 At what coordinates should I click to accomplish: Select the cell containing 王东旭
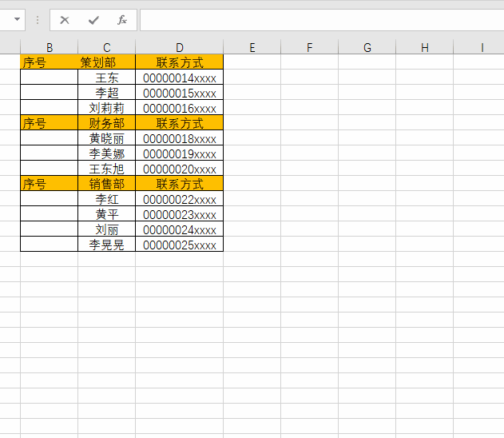tap(107, 168)
